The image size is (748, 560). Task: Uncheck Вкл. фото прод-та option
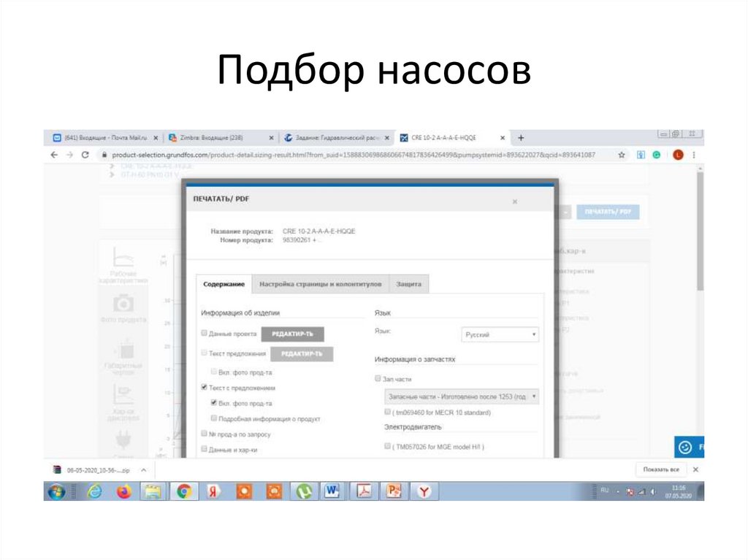pos(213,402)
